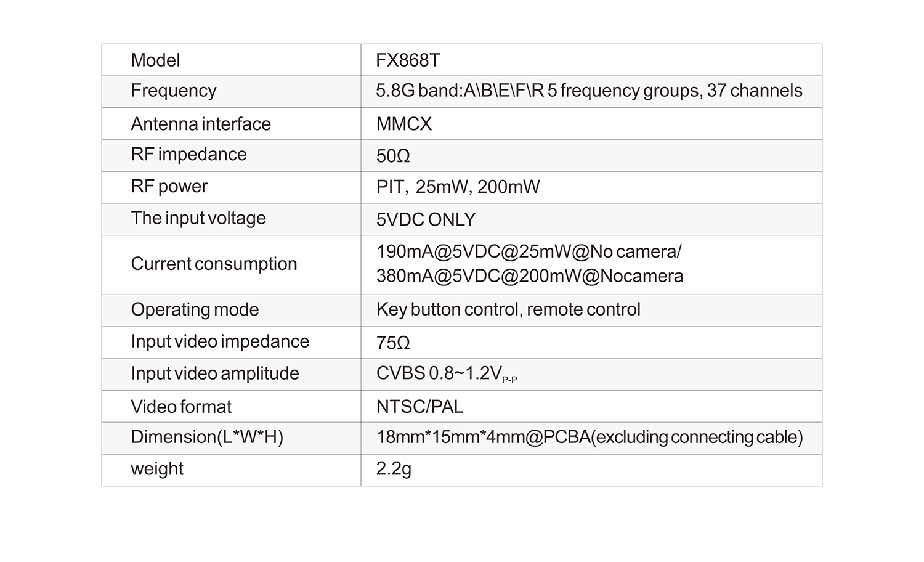Select the 50Ω RF impedance value
The width and height of the screenshot is (924, 562).
(393, 156)
